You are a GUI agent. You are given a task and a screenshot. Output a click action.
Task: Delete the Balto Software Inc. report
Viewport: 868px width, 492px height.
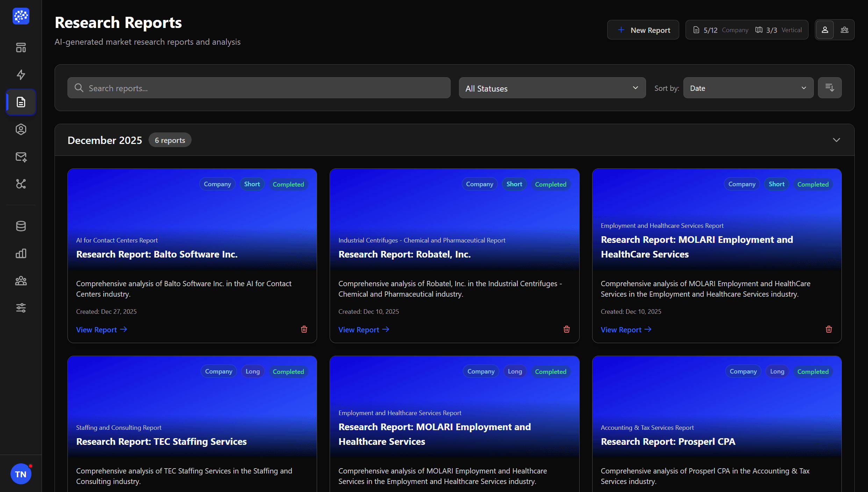(304, 329)
